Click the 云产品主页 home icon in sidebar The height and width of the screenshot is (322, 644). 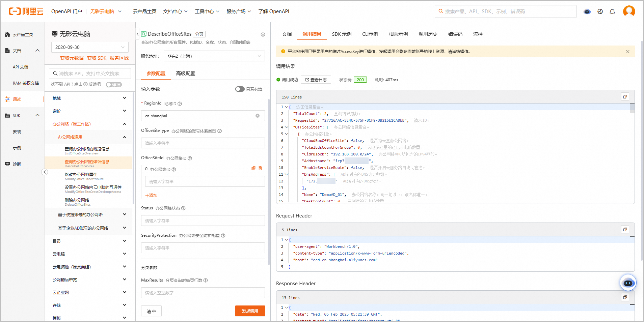pos(7,34)
